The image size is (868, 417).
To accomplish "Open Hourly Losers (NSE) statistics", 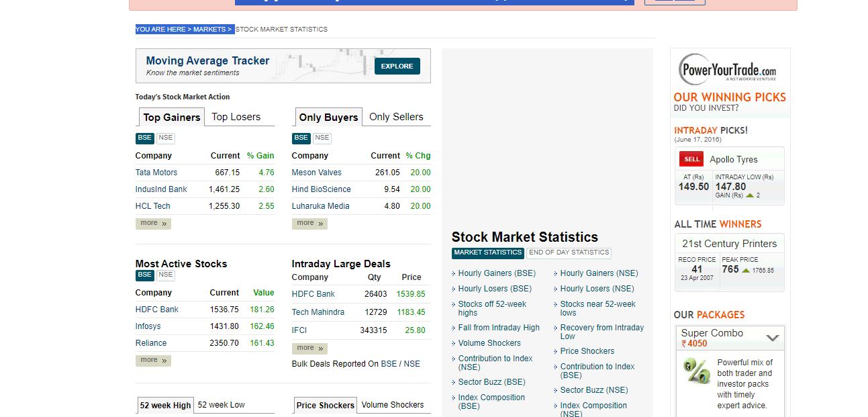I will [x=597, y=289].
